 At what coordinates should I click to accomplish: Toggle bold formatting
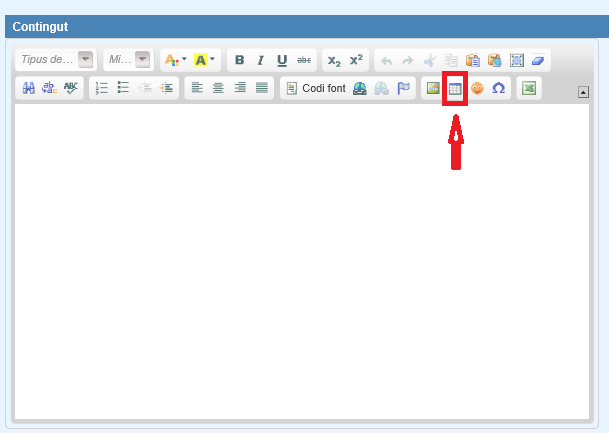click(x=239, y=60)
